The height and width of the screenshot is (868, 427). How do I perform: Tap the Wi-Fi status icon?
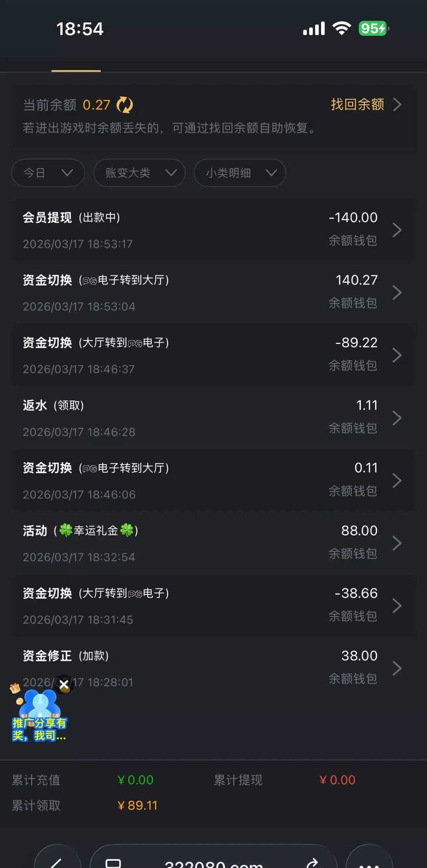(342, 28)
